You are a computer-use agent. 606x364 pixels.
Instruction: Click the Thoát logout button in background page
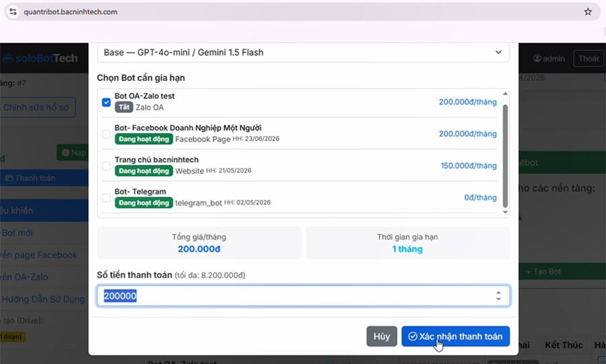pos(588,59)
